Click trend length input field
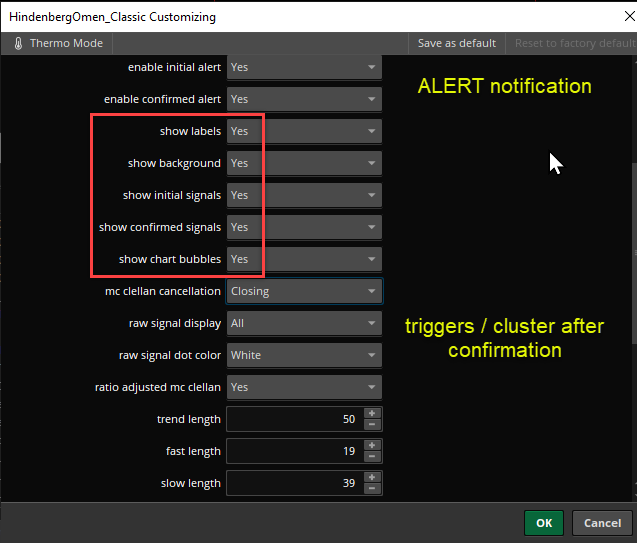637x543 pixels. tap(295, 419)
